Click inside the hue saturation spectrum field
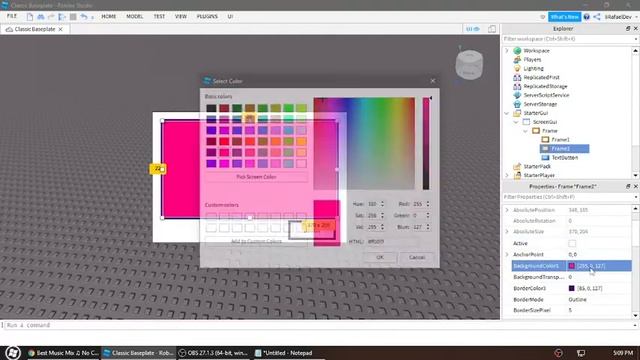Viewport: 640px width, 360px height. [x=364, y=144]
